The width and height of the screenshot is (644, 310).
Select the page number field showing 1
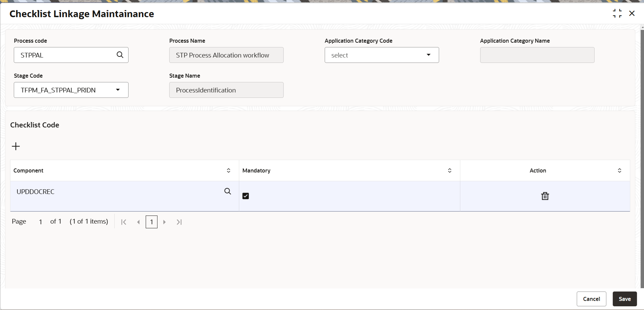click(151, 222)
